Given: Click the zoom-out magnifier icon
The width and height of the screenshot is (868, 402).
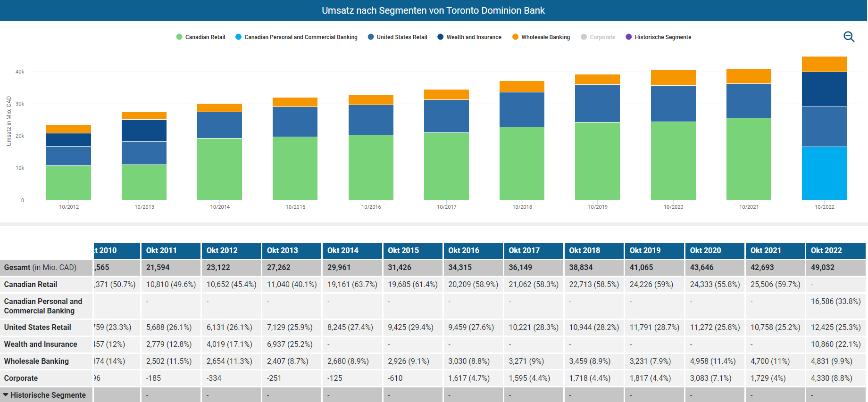Looking at the screenshot, I should tap(849, 37).
